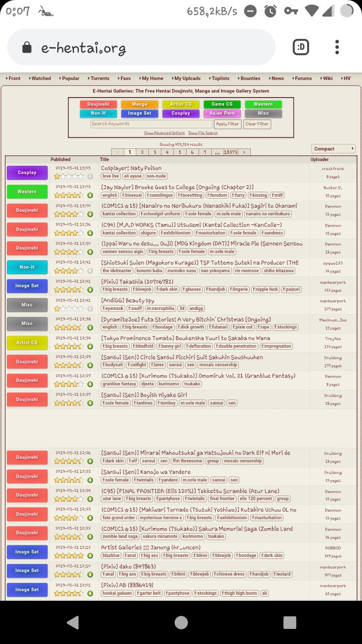Screen dimensions: 362x644
Task: Click green download arrow for Boyish Hiyake Girl
Action: (90, 403)
